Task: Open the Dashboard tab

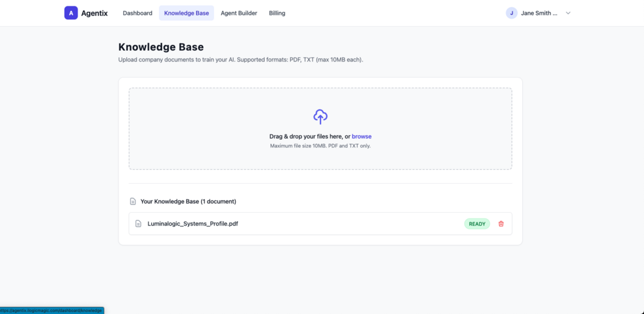Action: (x=138, y=13)
